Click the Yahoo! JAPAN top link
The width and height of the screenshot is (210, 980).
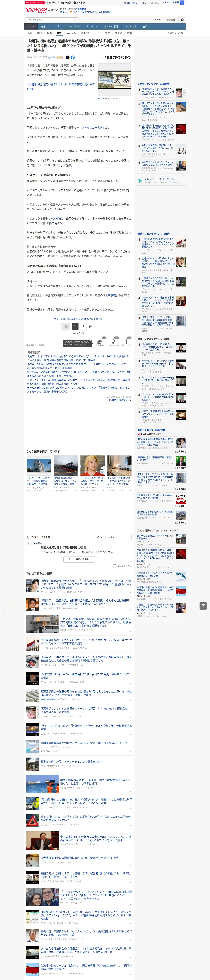pyautogui.click(x=131, y=3)
